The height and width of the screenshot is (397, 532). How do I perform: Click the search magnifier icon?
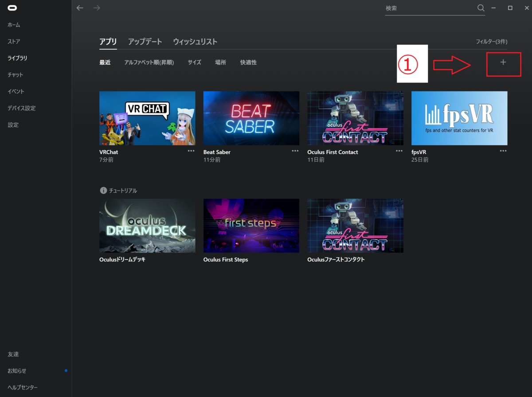pos(481,8)
